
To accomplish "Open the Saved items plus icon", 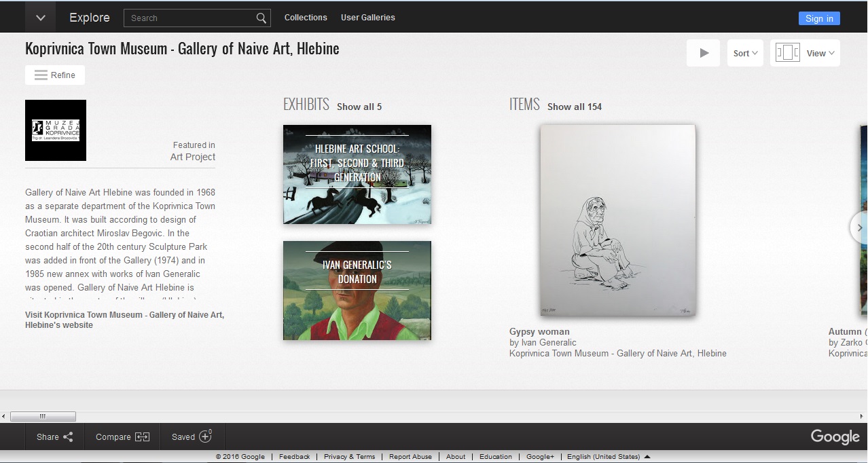I will 205,437.
